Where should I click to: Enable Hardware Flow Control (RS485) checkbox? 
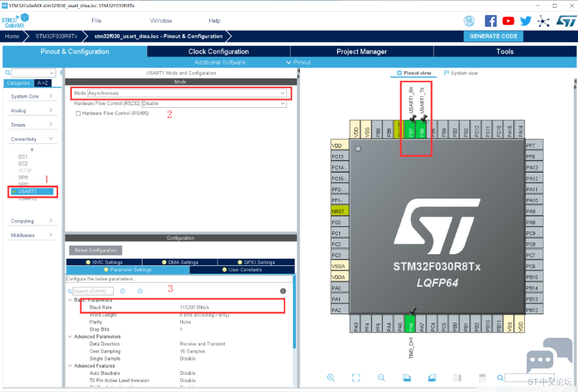pyautogui.click(x=78, y=114)
